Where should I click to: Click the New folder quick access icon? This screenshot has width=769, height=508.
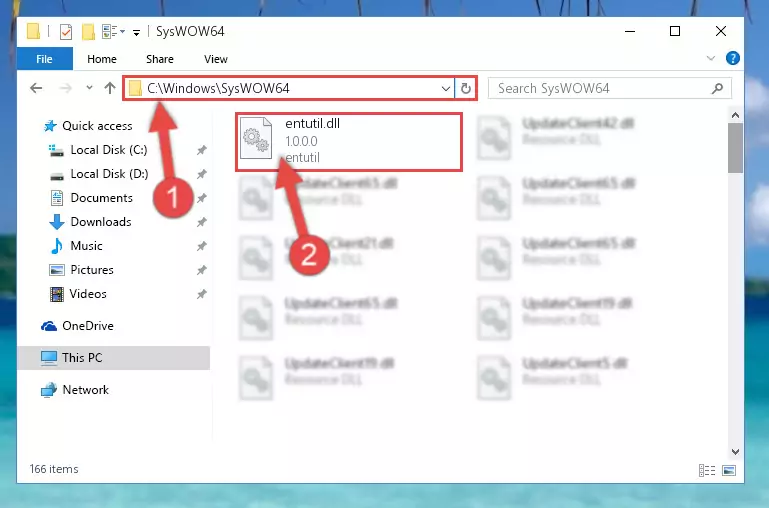pos(88,32)
